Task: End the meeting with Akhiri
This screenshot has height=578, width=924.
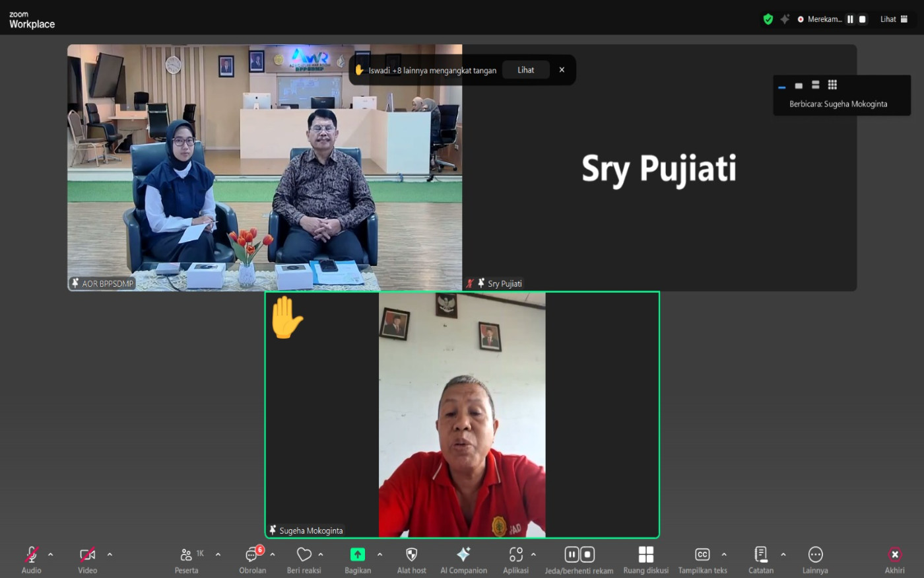Action: [x=894, y=556]
